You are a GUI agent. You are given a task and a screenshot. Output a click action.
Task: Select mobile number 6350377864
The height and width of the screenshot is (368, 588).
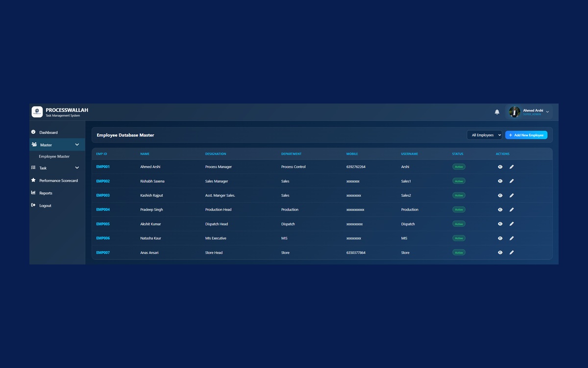[x=356, y=253]
